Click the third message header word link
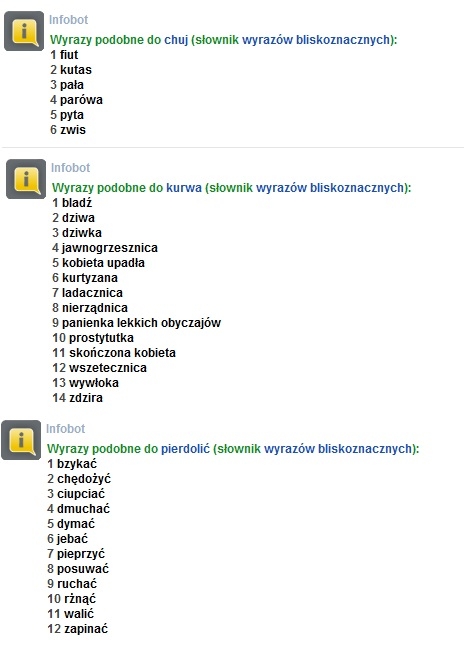This screenshot has height=647, width=464. tap(186, 449)
